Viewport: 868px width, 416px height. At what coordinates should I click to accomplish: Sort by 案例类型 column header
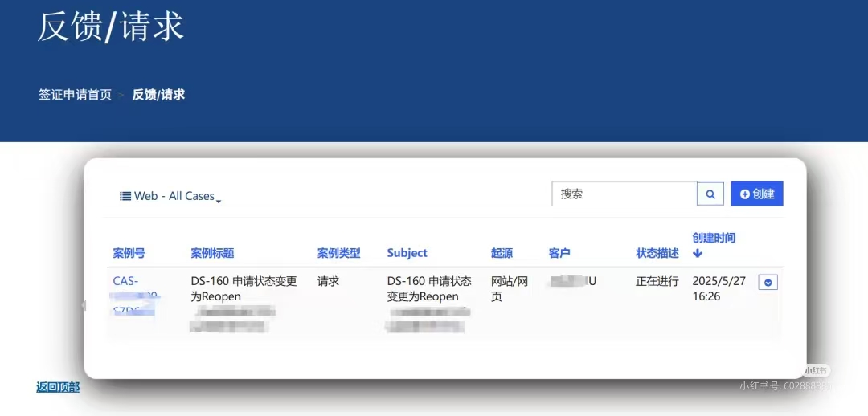pos(339,253)
